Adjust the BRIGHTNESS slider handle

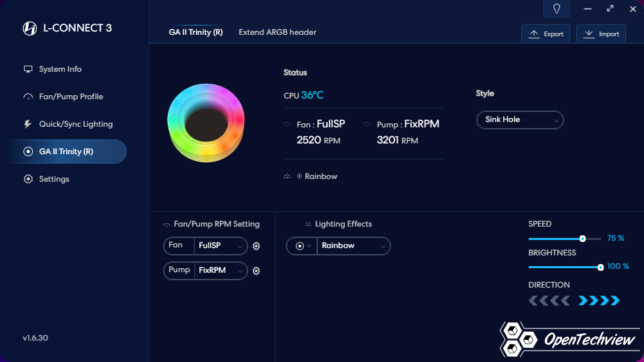pos(600,267)
